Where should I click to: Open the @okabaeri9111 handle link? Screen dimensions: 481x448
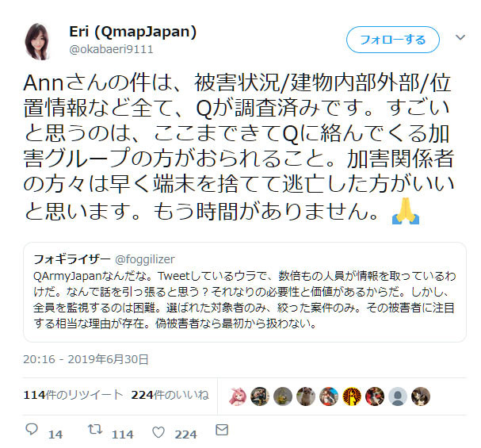111,49
